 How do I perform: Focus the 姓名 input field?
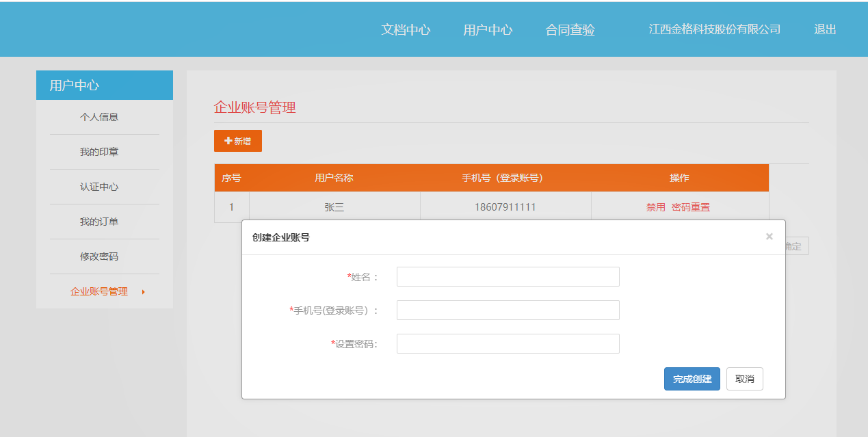click(508, 277)
